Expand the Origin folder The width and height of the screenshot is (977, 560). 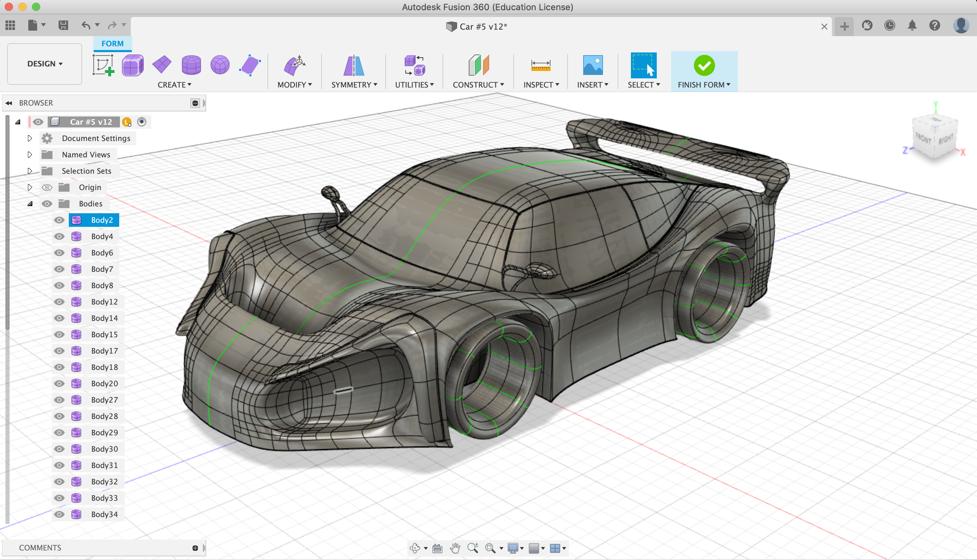pyautogui.click(x=30, y=187)
